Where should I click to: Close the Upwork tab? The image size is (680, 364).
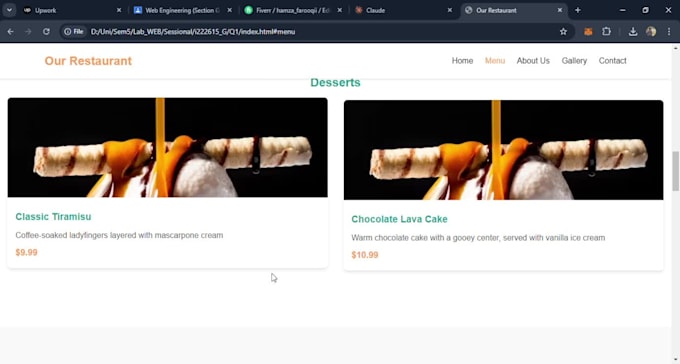coord(119,10)
